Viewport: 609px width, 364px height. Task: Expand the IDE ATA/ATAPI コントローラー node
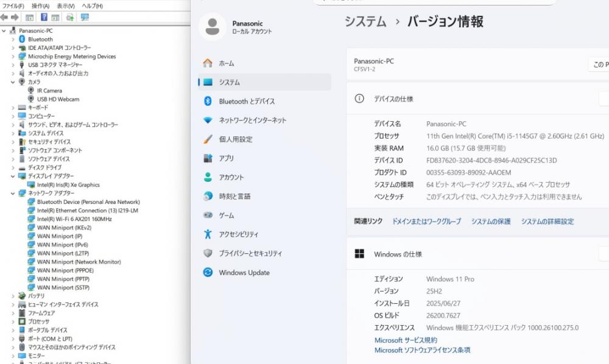tap(13, 47)
